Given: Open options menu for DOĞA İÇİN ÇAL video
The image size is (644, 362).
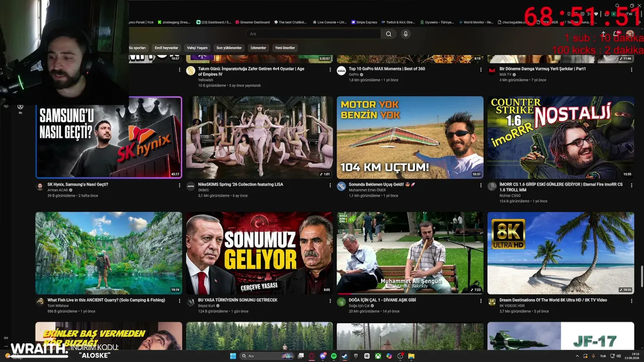Looking at the screenshot, I should [480, 301].
